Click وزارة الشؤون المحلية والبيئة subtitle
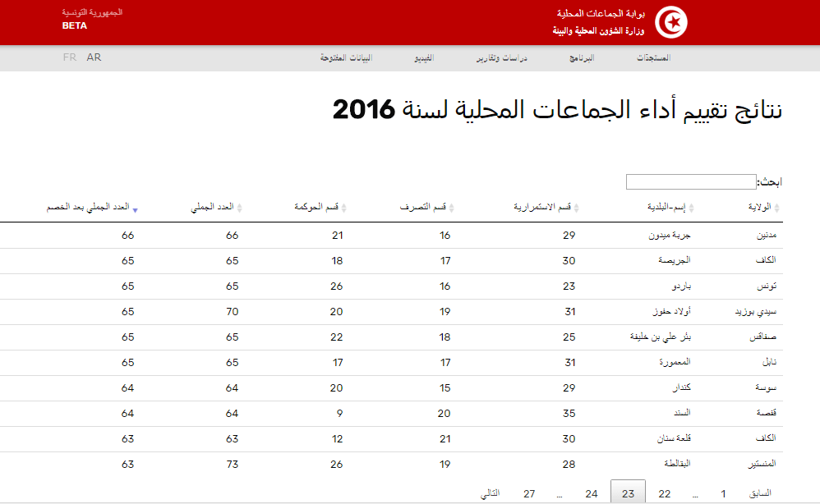This screenshot has height=504, width=820. click(x=599, y=31)
